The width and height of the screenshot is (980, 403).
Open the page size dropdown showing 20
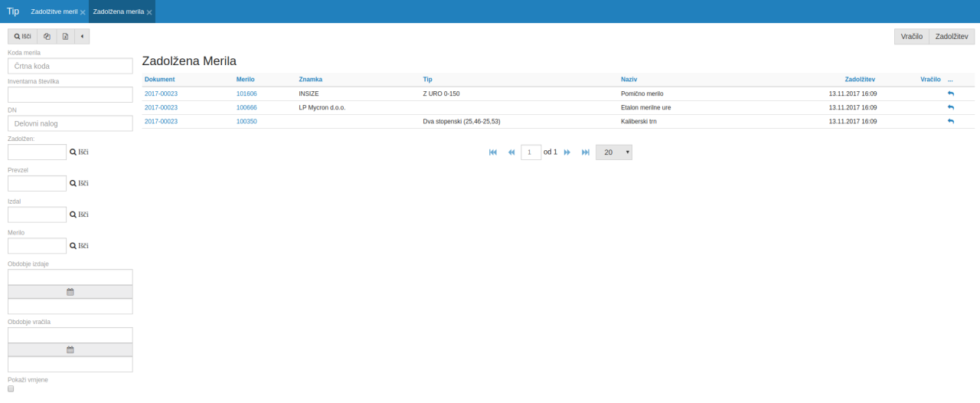click(x=613, y=152)
